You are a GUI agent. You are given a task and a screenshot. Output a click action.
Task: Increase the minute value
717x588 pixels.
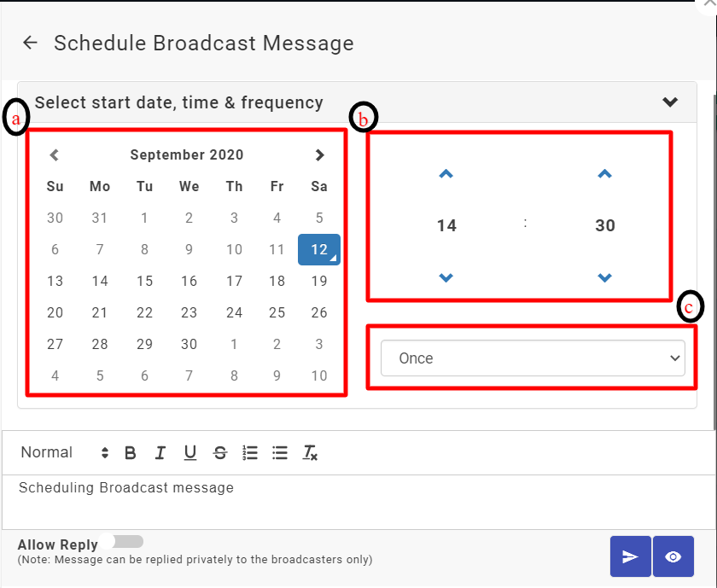click(x=604, y=174)
